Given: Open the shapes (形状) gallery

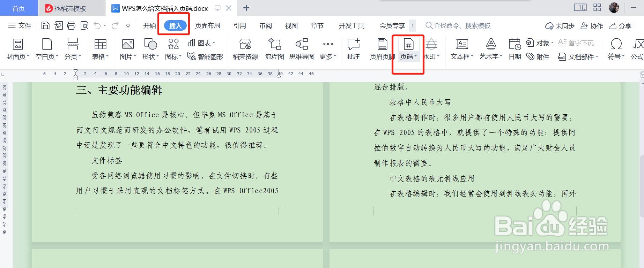Looking at the screenshot, I should (150, 49).
